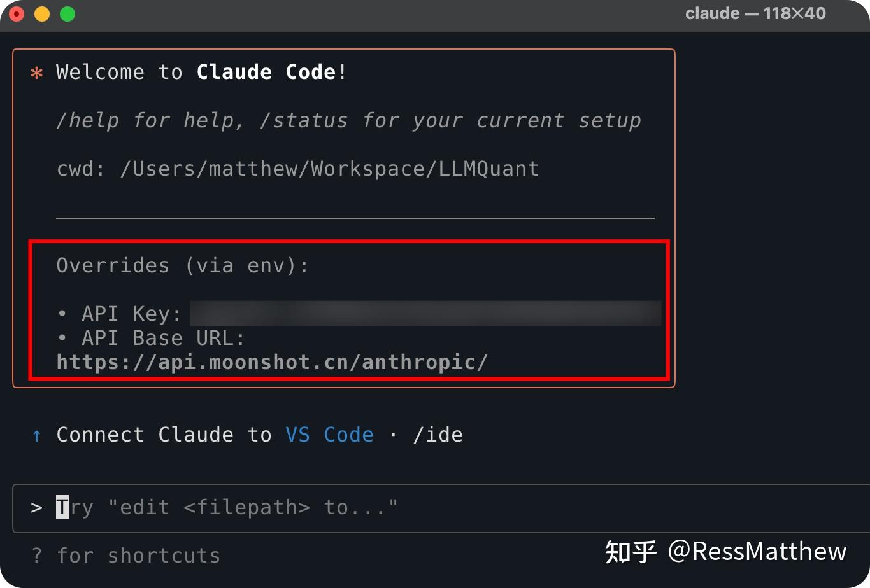Select the VS Code link
870x588 pixels.
(x=329, y=435)
